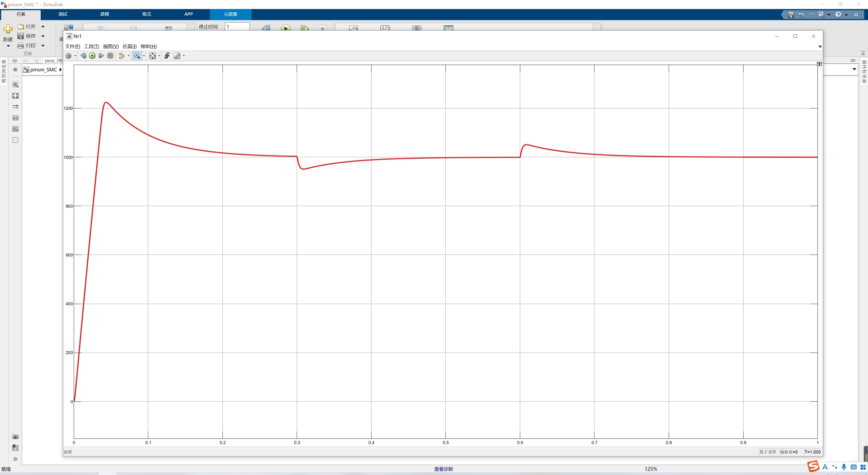Click the sample time arrows icon in palette

click(15, 107)
